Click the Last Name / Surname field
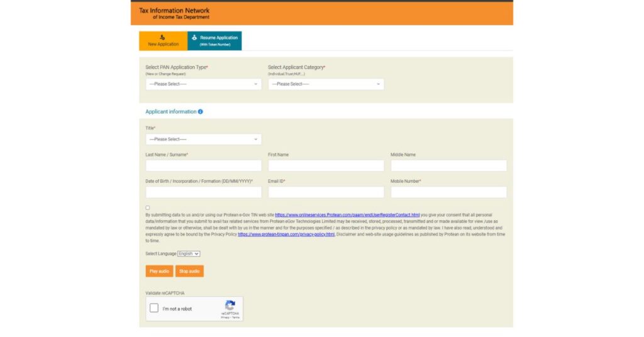644x337 pixels. click(203, 165)
